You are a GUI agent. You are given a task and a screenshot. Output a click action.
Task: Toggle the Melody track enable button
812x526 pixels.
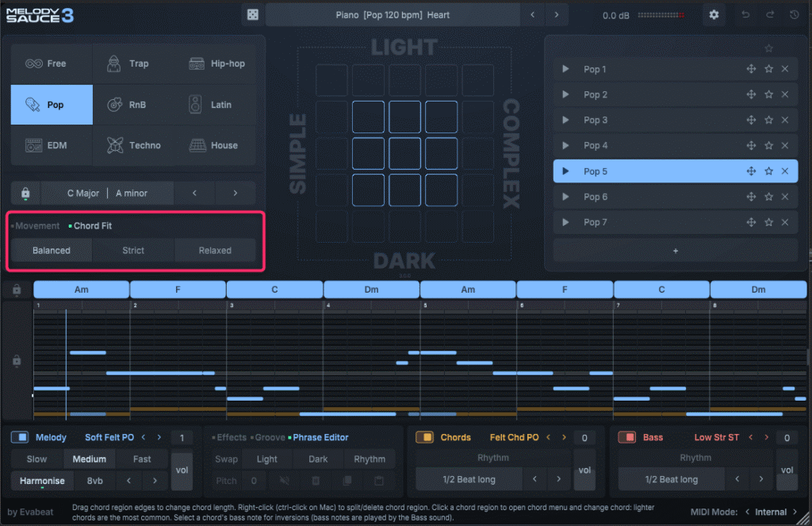click(21, 437)
